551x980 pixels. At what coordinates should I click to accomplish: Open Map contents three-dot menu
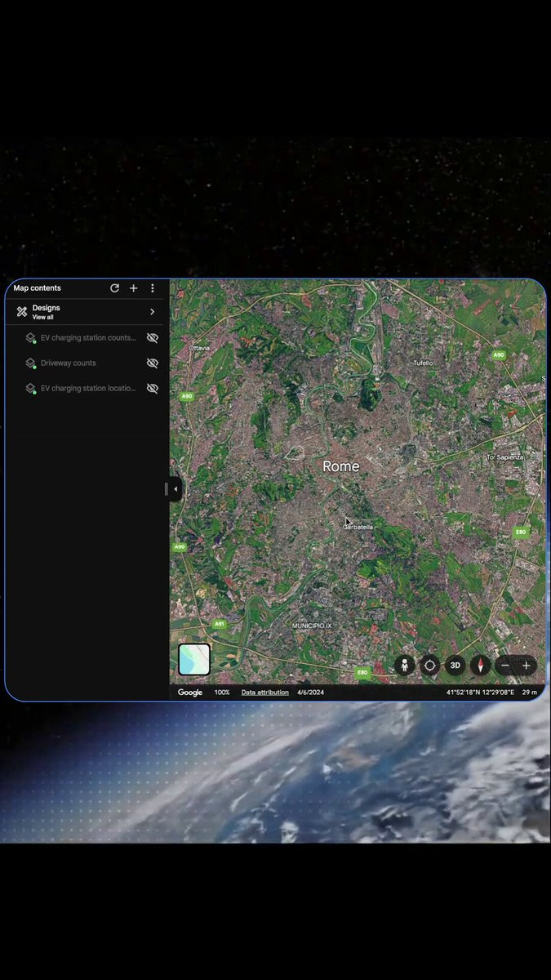tap(152, 288)
